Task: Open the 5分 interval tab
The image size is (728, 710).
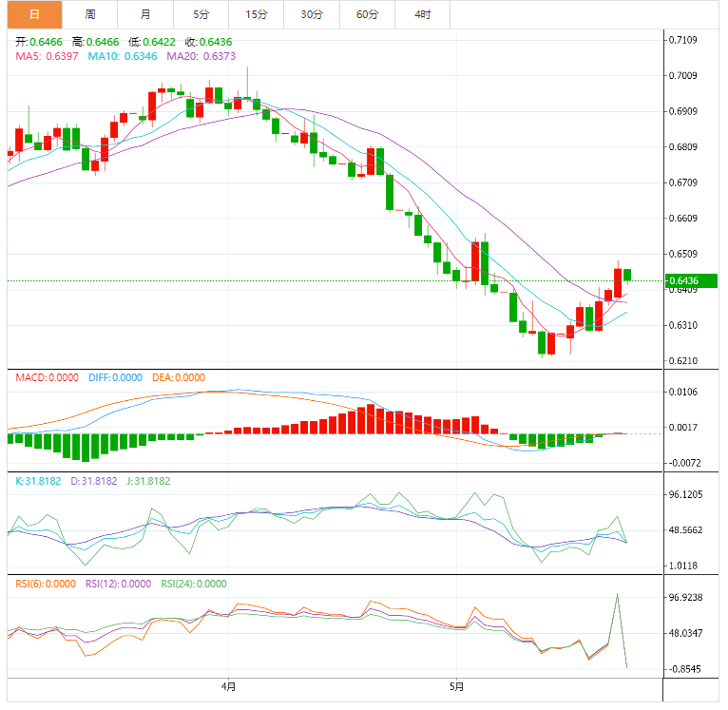Action: (x=201, y=14)
